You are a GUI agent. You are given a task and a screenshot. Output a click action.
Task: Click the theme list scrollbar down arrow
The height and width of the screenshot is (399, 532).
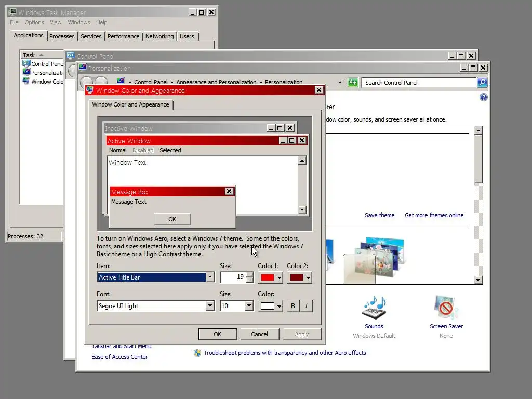[478, 280]
